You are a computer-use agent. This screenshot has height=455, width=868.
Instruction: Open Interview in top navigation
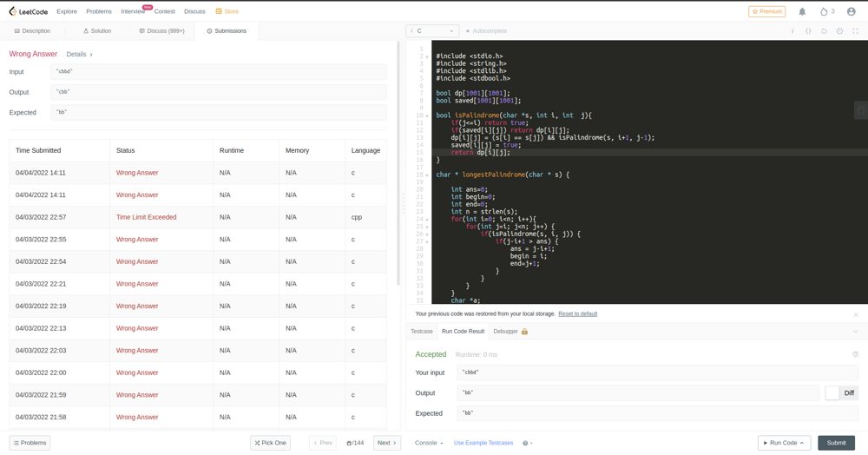(x=133, y=11)
